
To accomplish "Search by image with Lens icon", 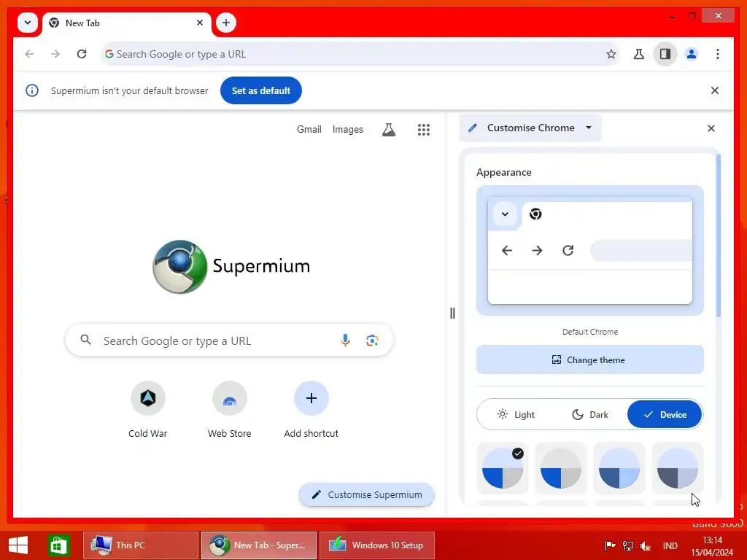I will click(372, 340).
